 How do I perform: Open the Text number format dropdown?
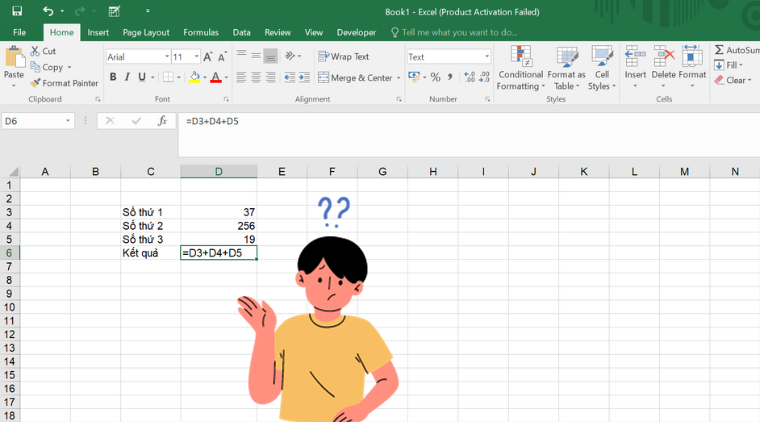pos(487,57)
